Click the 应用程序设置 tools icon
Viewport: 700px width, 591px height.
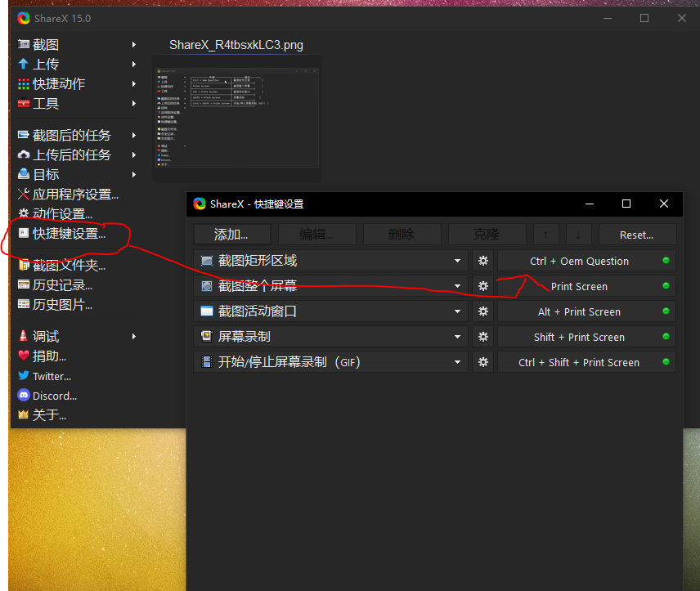(x=23, y=194)
